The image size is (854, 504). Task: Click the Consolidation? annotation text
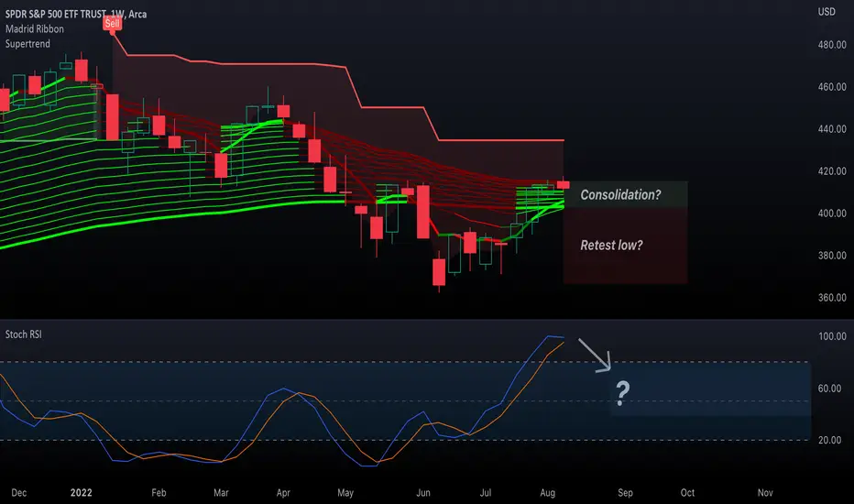(620, 194)
